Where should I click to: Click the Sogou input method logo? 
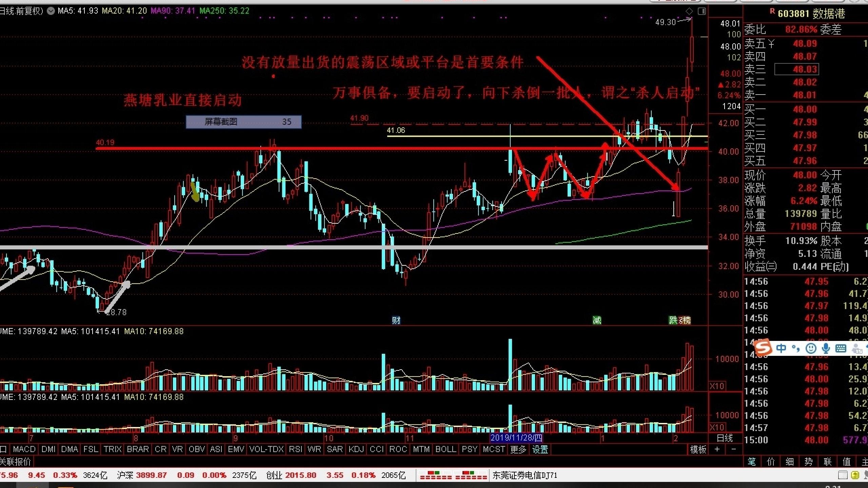(x=763, y=348)
